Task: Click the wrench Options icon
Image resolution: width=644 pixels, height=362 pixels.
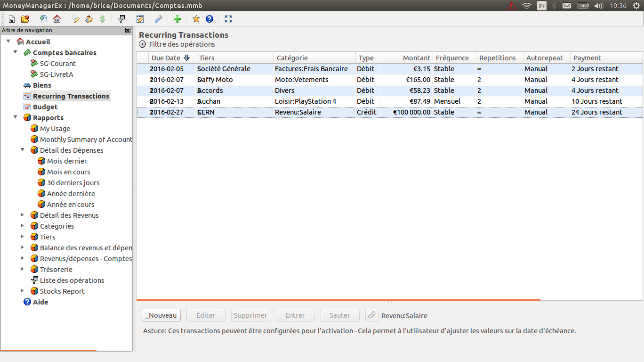Action: coord(159,19)
